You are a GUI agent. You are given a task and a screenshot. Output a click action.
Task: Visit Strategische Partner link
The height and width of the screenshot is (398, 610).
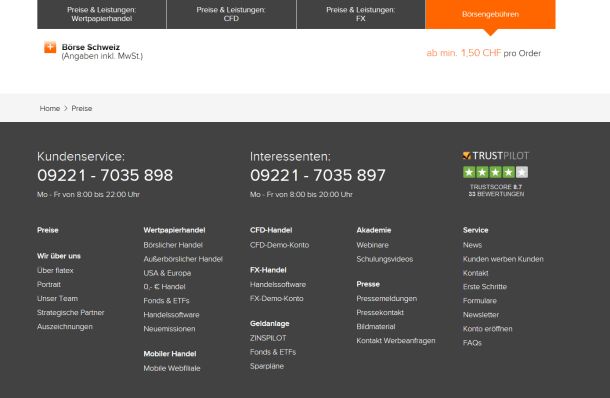[70, 312]
